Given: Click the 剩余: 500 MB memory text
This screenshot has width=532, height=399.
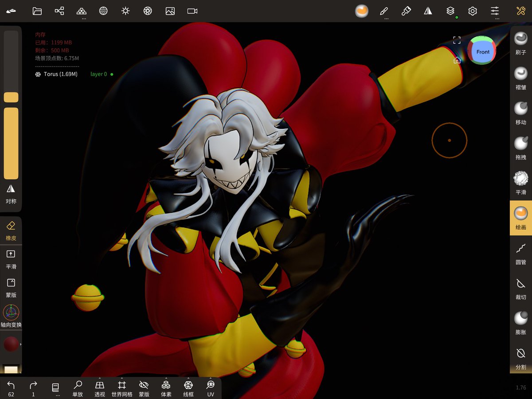Looking at the screenshot, I should point(52,51).
